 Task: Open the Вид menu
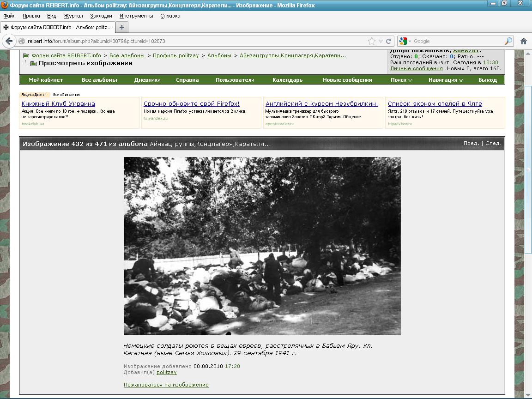click(52, 16)
